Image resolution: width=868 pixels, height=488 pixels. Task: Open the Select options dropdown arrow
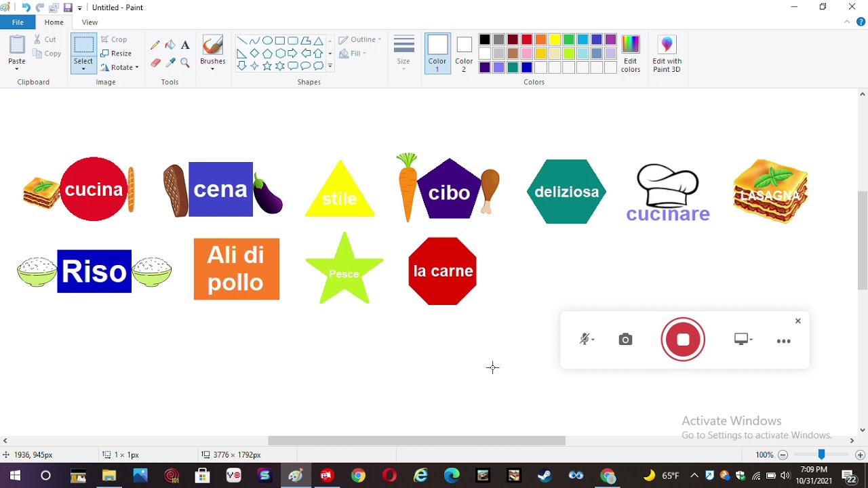(83, 69)
